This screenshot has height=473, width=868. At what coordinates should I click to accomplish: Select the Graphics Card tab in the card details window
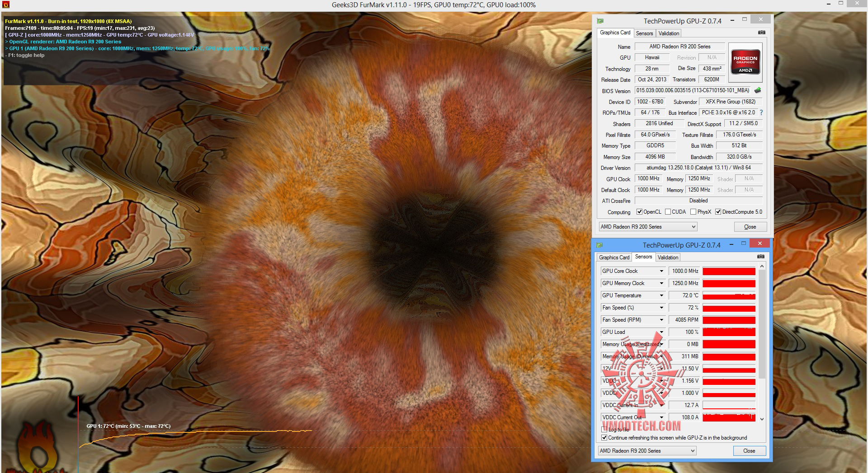click(x=615, y=33)
